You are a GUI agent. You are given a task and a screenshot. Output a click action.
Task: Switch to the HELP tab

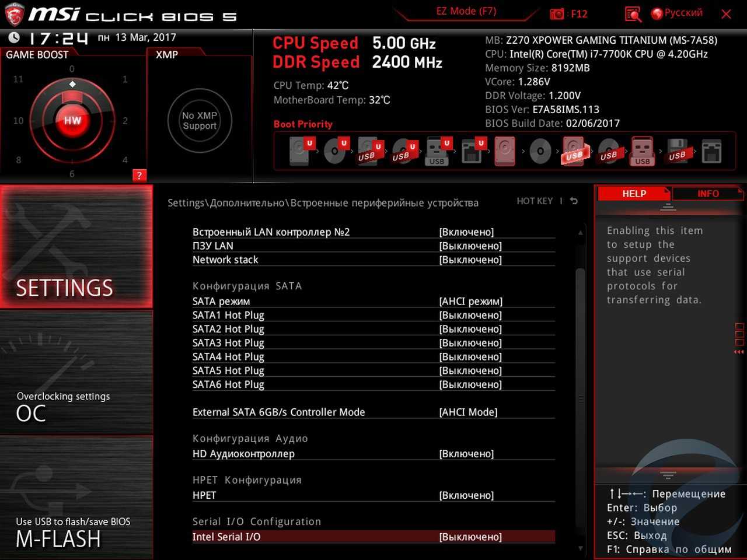pos(634,194)
